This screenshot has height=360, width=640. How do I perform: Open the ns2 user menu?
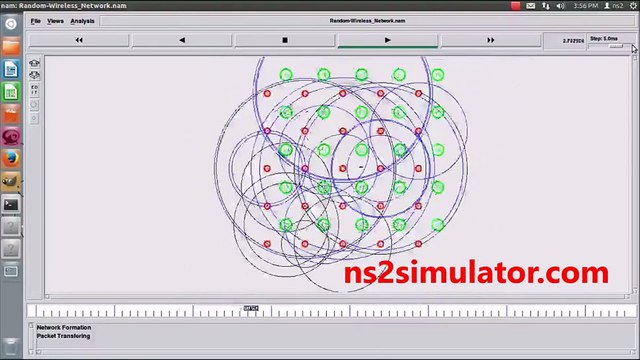[614, 6]
